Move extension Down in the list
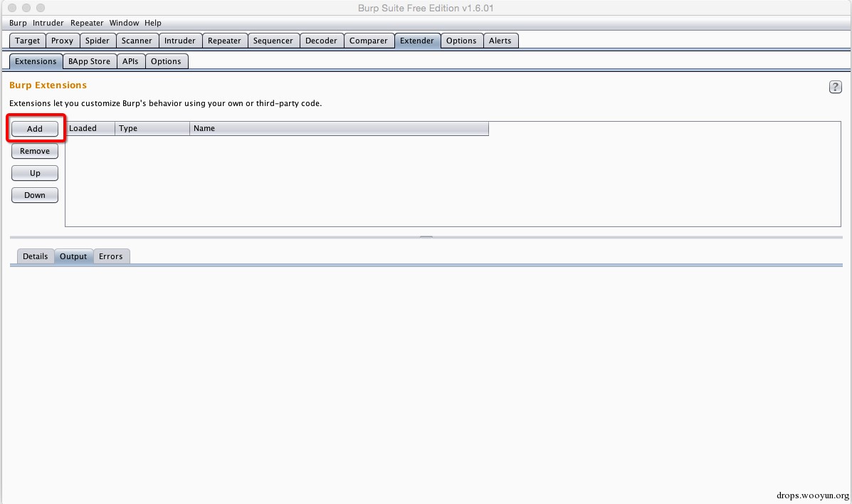 pos(35,195)
